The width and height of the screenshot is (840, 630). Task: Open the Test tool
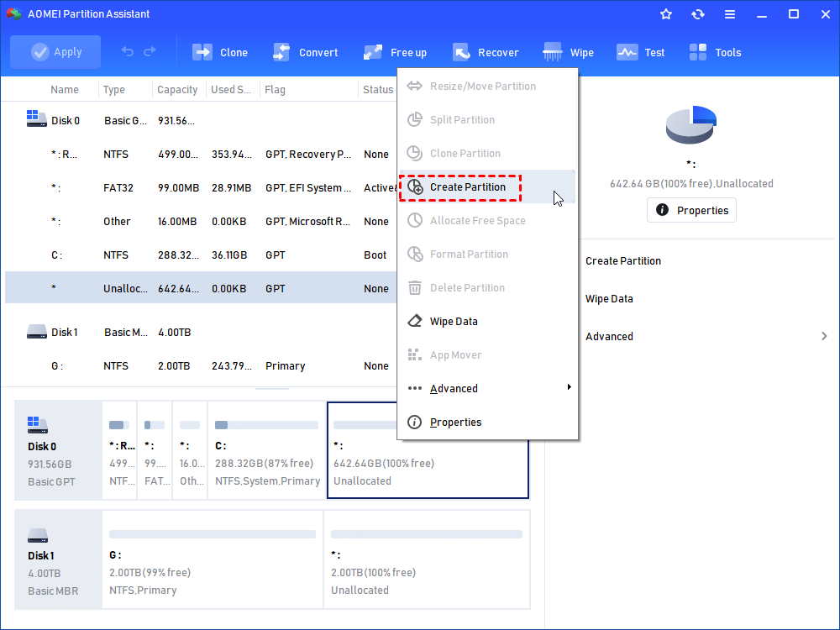(640, 52)
